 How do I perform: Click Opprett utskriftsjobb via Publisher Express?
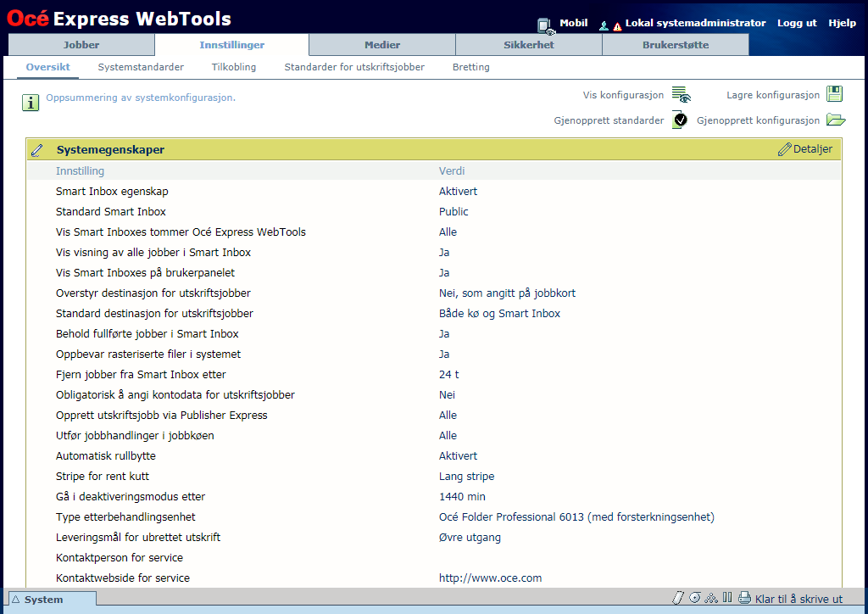pyautogui.click(x=161, y=416)
